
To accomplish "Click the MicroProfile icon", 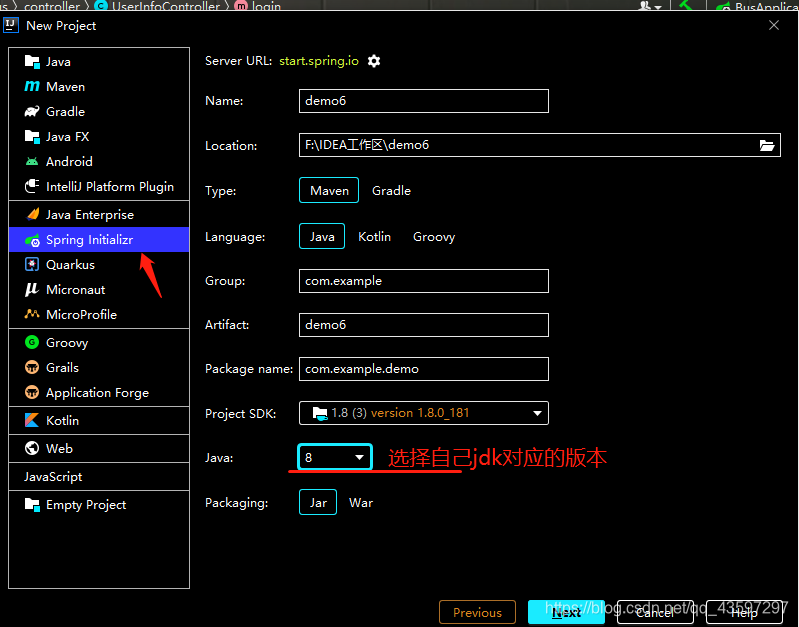I will point(32,314).
